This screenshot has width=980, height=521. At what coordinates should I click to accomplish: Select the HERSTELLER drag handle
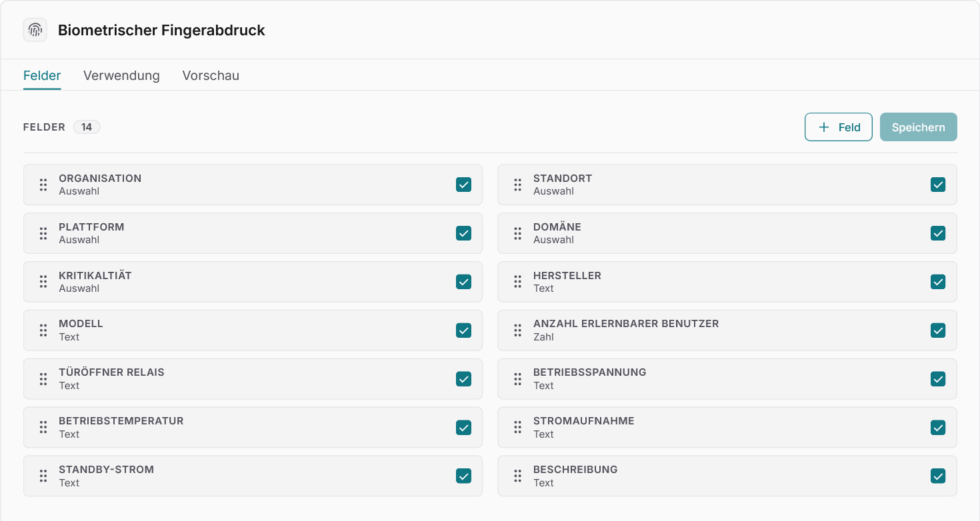(517, 282)
